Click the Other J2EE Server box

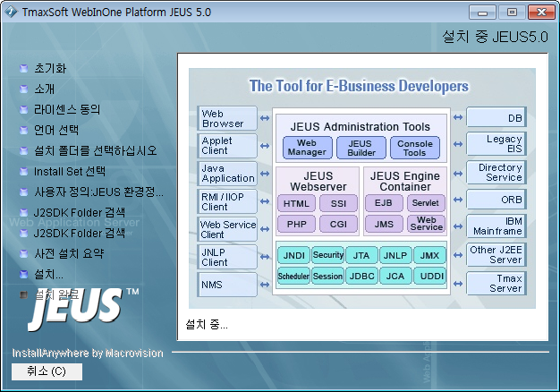[x=496, y=255]
